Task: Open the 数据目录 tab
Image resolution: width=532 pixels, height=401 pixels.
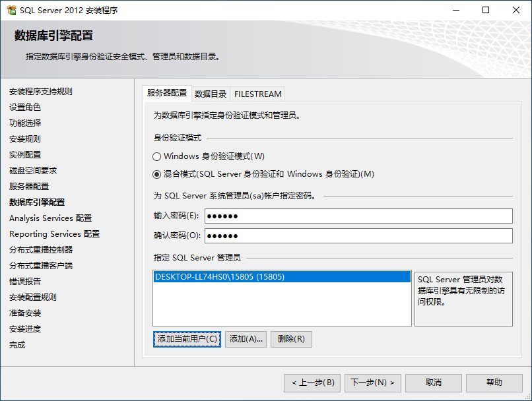Action: coord(211,94)
